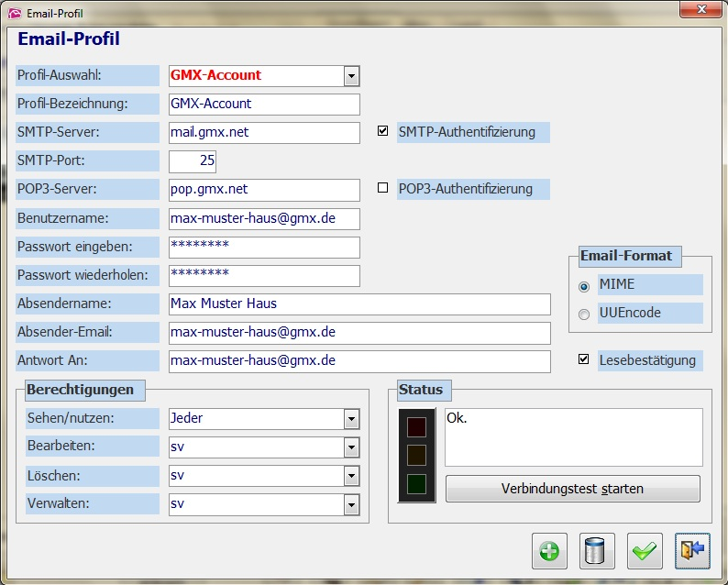
Task: Click the exit door icon
Action: [692, 550]
